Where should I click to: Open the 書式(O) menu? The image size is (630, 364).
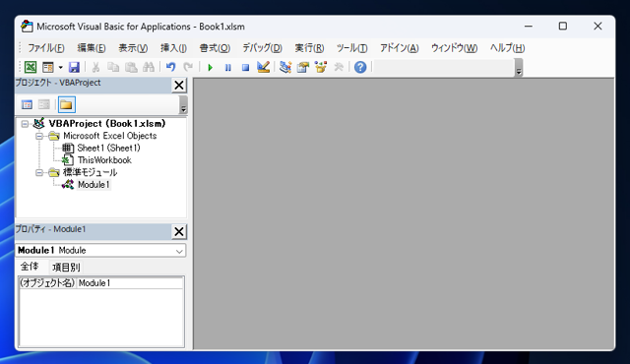(x=215, y=48)
